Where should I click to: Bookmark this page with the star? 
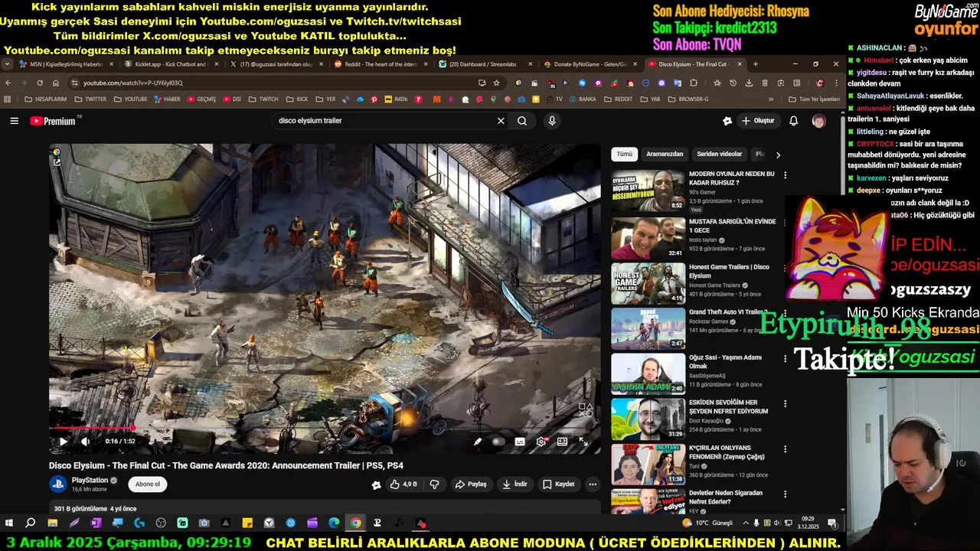496,83
